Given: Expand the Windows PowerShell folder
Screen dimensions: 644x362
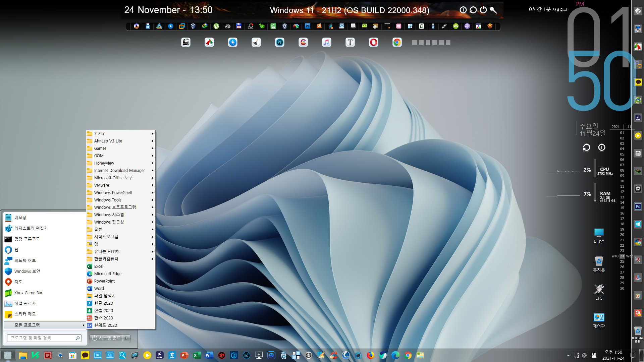Looking at the screenshot, I should (x=121, y=192).
